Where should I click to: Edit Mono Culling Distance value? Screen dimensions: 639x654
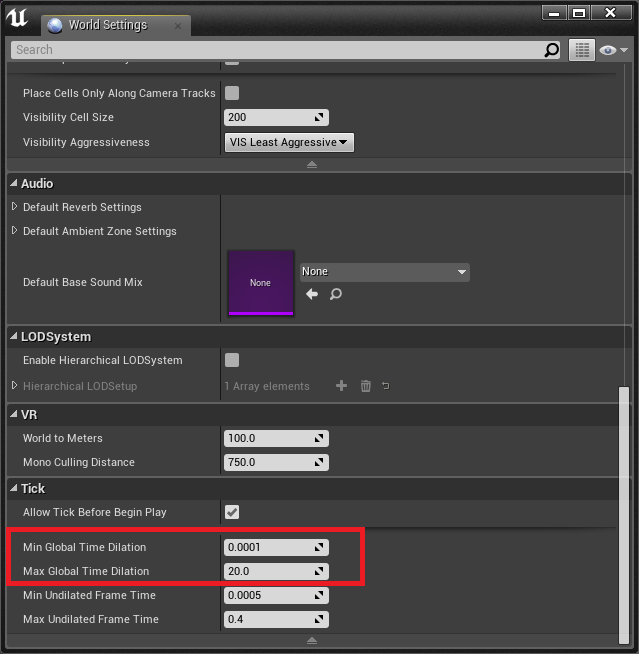[x=276, y=462]
